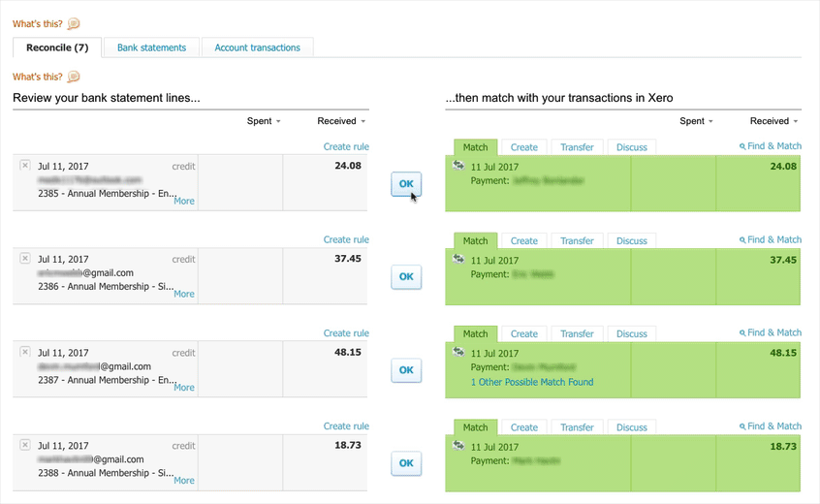Viewport: 820px width, 504px height.
Task: Switch to the Account transactions tab
Action: (x=257, y=47)
